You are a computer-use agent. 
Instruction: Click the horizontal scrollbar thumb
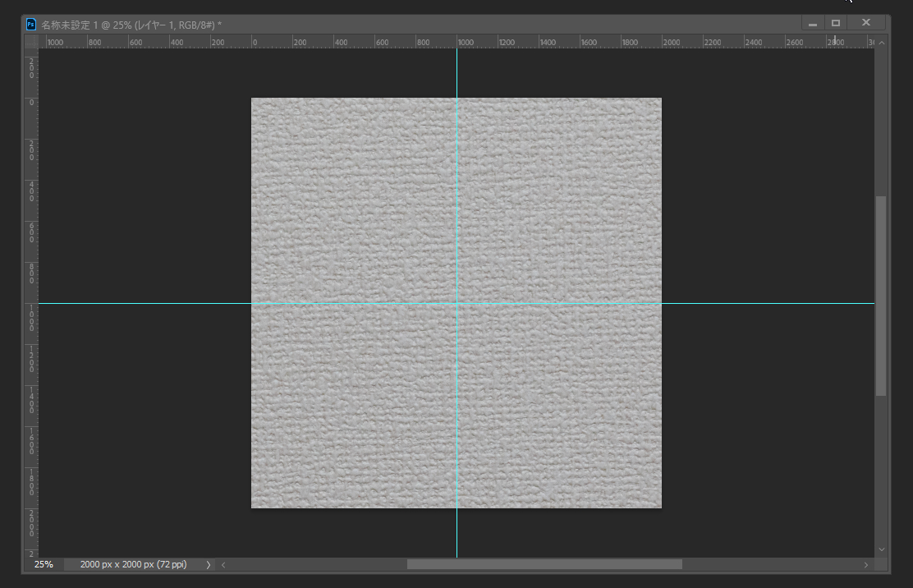point(544,565)
